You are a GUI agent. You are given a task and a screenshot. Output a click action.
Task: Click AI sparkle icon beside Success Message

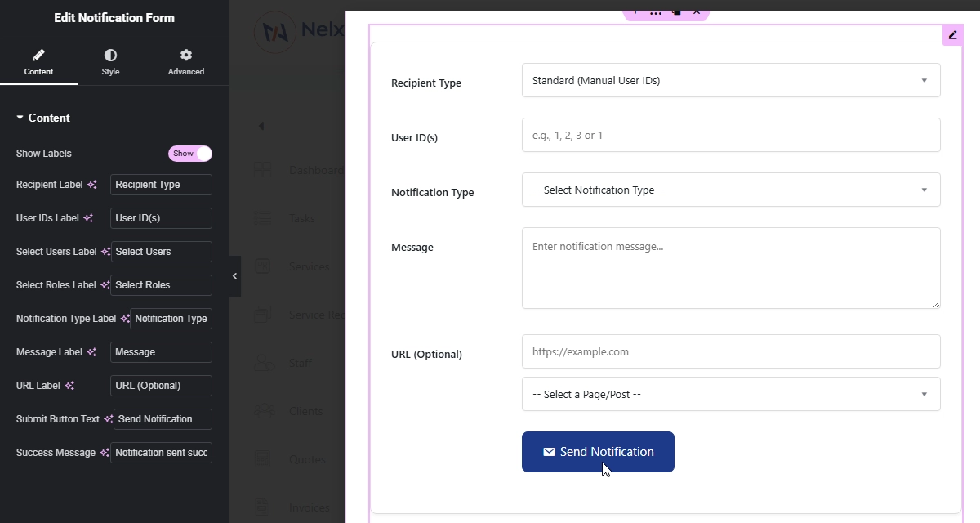105,453
